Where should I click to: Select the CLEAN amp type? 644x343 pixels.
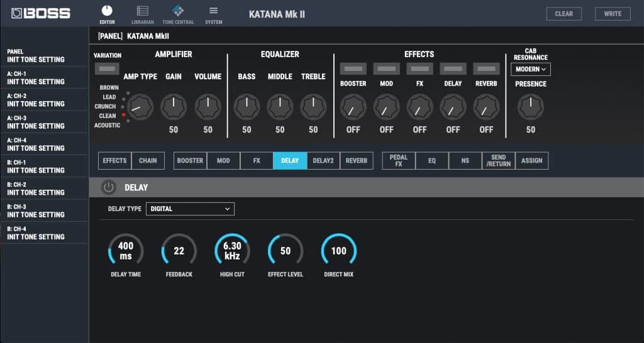[108, 116]
